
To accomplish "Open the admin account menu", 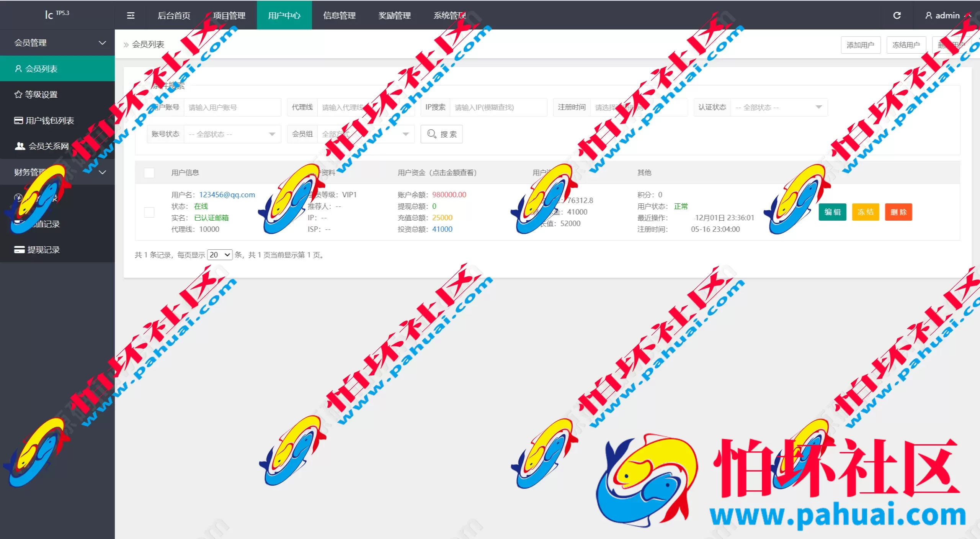I will (948, 15).
